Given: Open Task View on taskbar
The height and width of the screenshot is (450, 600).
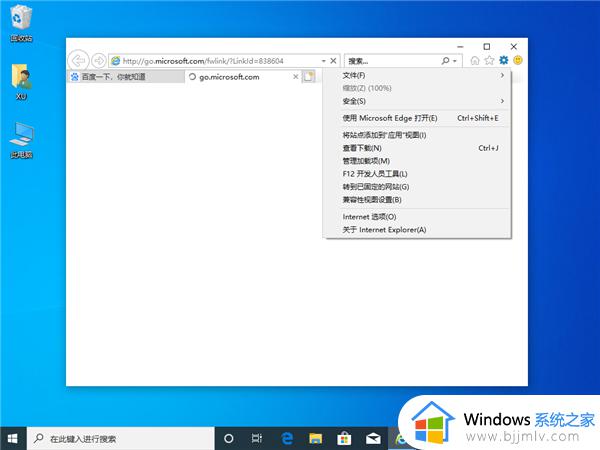Looking at the screenshot, I should pyautogui.click(x=257, y=439).
